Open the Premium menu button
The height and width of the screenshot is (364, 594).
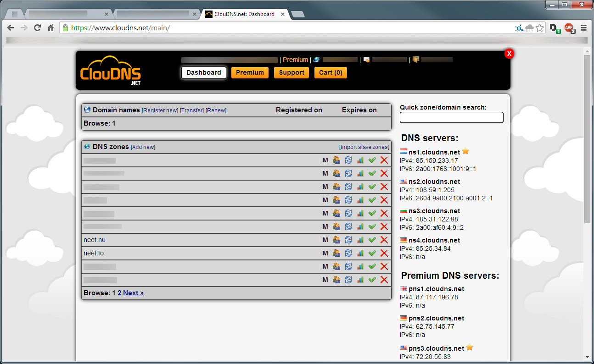tap(250, 72)
